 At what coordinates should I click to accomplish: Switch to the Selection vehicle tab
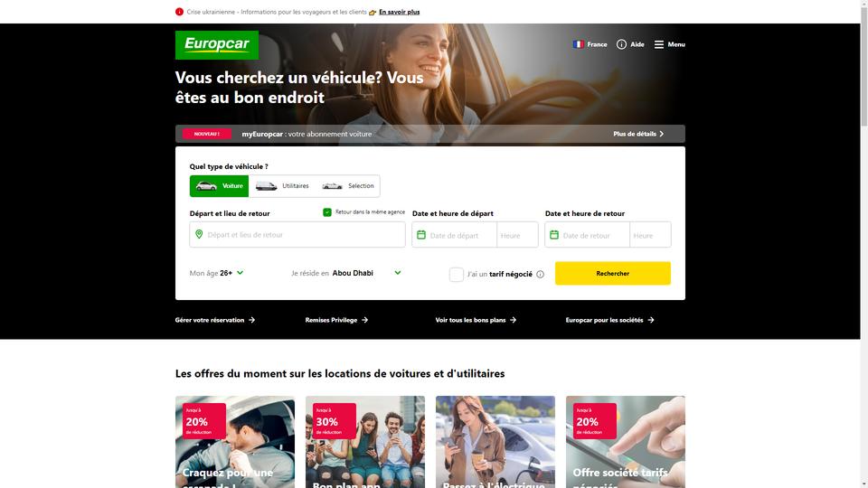point(347,186)
